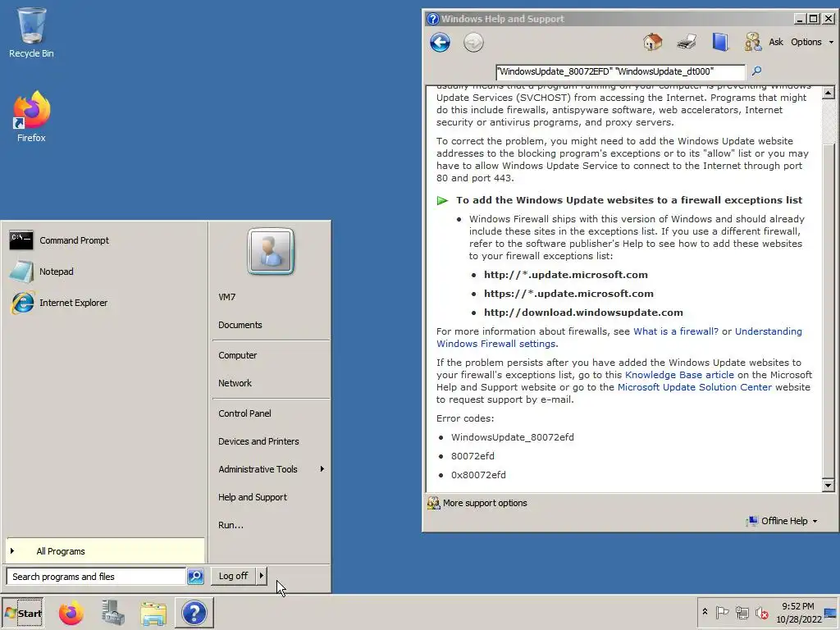This screenshot has height=630, width=840.
Task: Click the text WindowsUpdate_80072efd error code
Action: pos(512,437)
